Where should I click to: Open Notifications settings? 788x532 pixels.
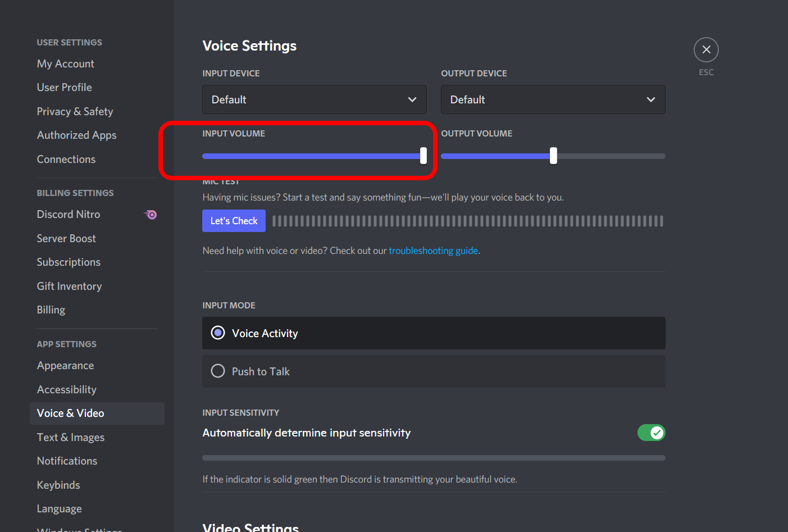[x=67, y=461]
